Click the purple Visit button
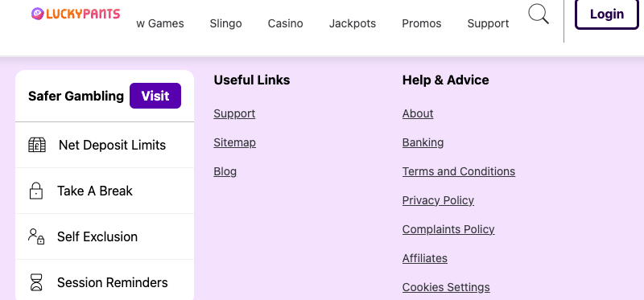Screen dimensions: 644x300 tap(155, 96)
